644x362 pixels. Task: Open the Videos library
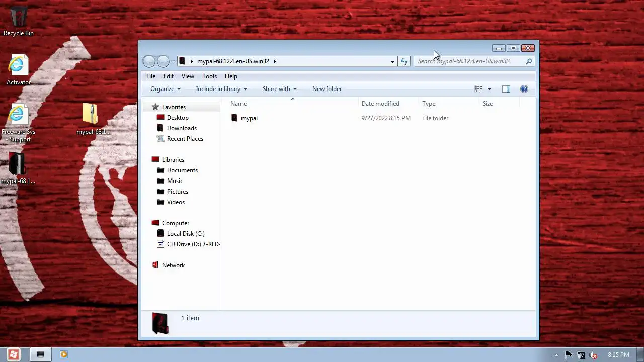(176, 202)
